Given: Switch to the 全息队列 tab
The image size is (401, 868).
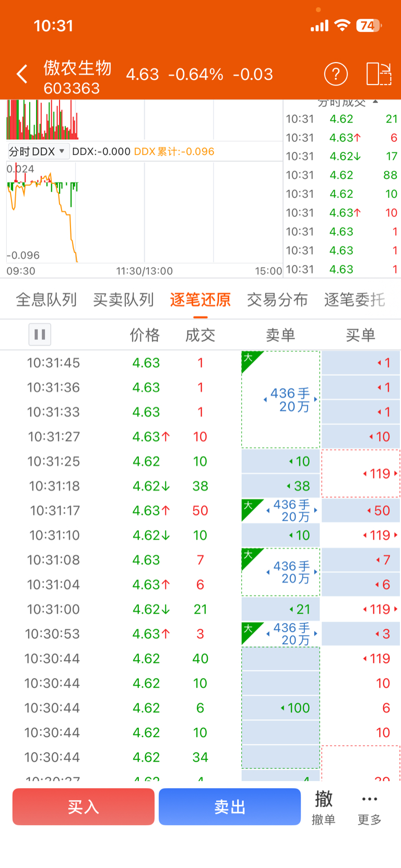Looking at the screenshot, I should pos(46,300).
